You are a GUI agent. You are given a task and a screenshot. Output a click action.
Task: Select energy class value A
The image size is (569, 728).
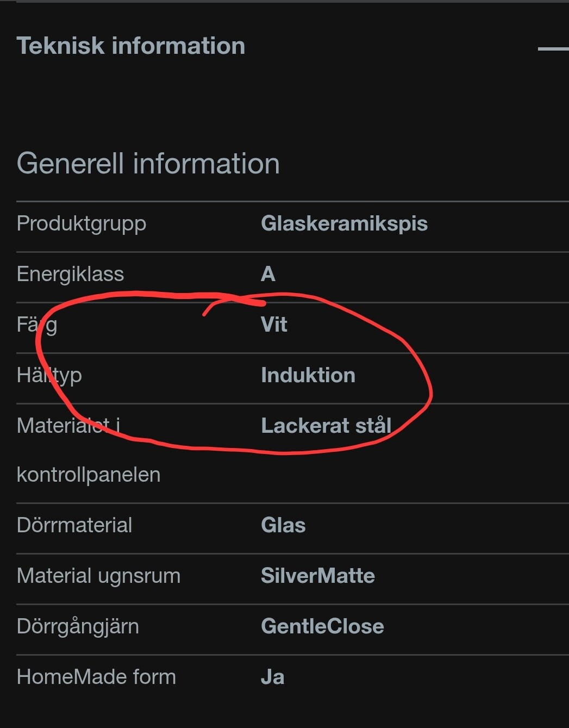268,274
